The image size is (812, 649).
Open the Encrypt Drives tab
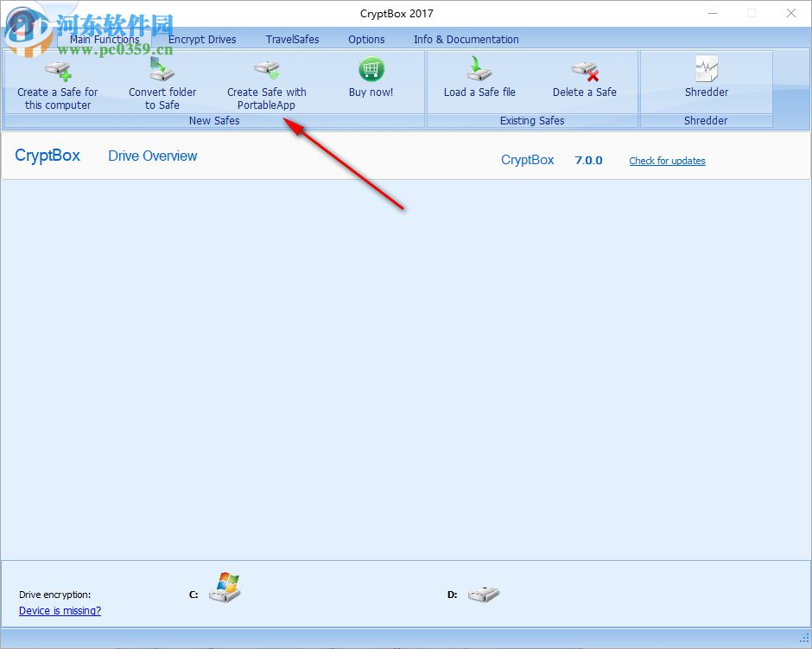pos(202,40)
